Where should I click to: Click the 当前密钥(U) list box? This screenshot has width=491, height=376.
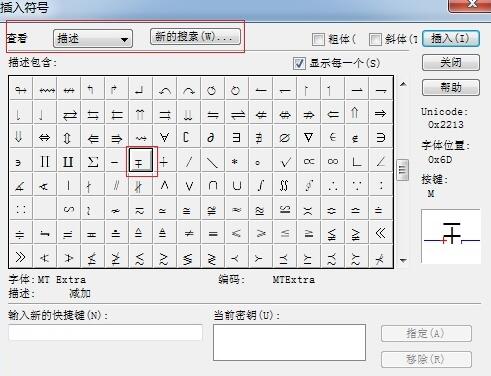click(x=289, y=342)
